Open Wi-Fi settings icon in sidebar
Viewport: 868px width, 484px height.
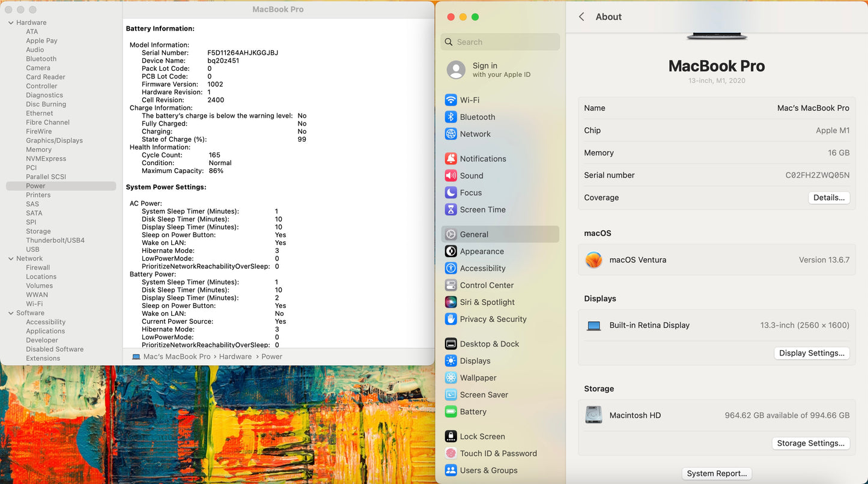click(451, 100)
